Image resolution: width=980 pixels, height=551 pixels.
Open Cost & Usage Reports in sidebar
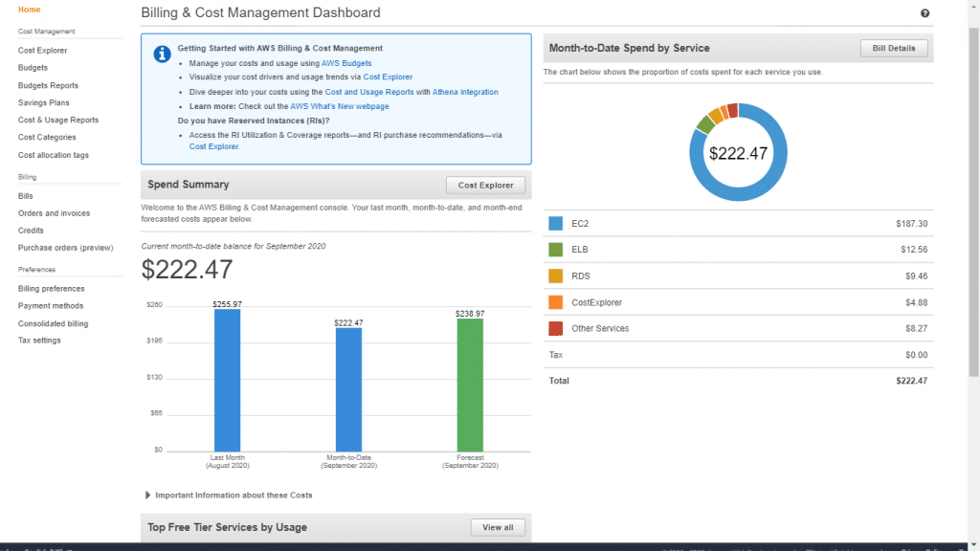pos(58,120)
